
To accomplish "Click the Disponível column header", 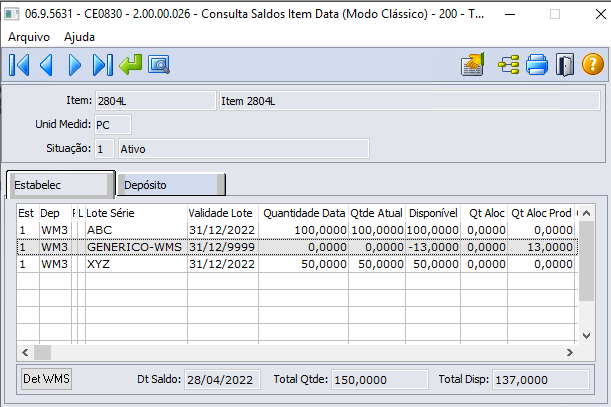I will (433, 213).
